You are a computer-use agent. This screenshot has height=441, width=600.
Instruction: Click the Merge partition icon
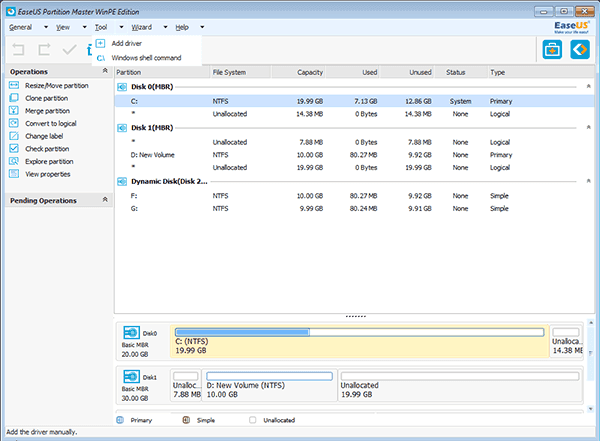point(14,111)
